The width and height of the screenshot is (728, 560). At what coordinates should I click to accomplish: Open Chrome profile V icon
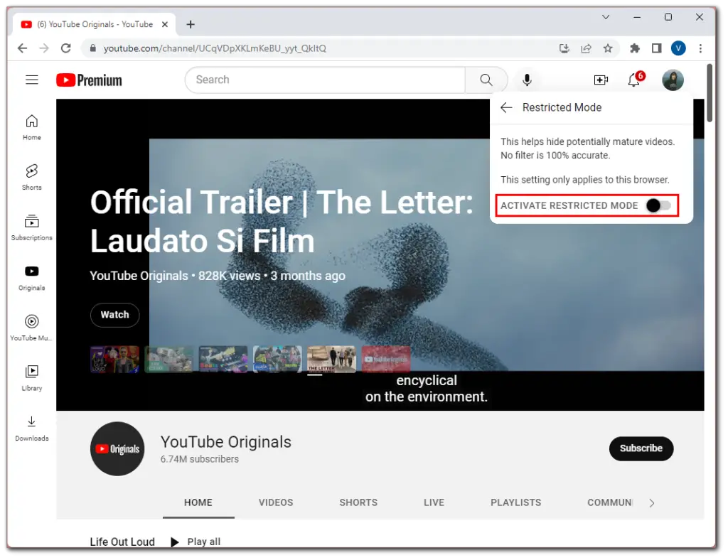click(678, 48)
